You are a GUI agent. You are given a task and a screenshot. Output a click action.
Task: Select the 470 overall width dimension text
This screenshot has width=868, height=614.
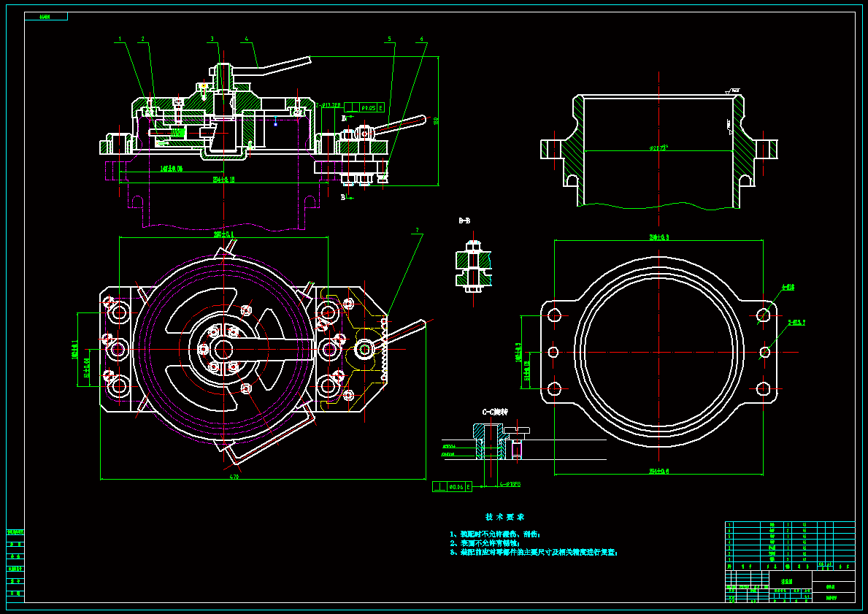point(234,476)
